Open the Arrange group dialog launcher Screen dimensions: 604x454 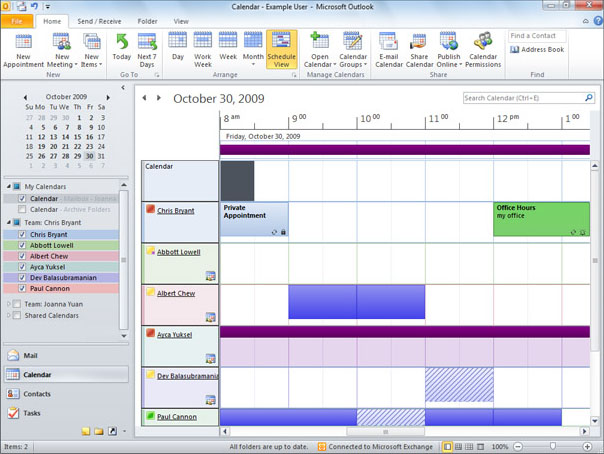pyautogui.click(x=294, y=75)
